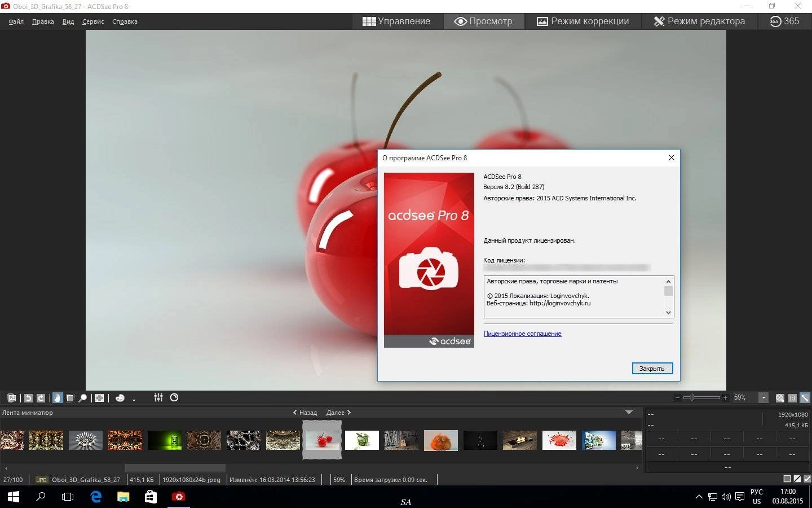
Task: Open the Правка menu
Action: [x=43, y=21]
